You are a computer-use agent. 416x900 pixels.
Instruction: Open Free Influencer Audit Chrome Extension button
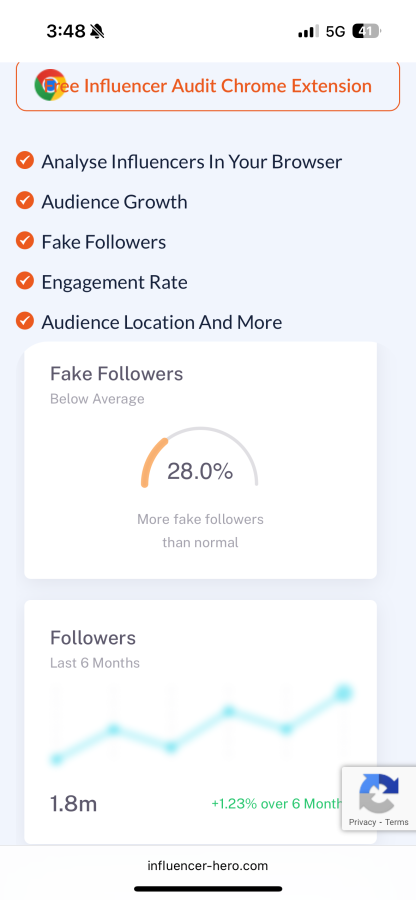click(208, 86)
